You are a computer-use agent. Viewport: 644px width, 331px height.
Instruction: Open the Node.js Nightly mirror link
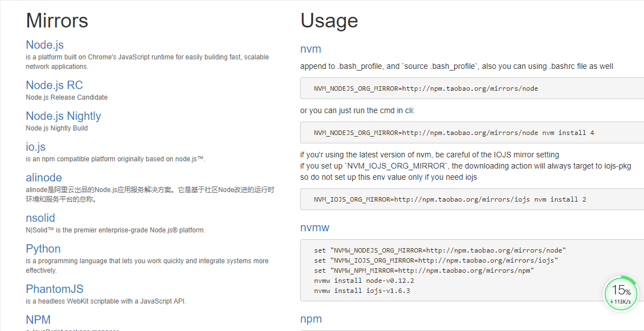[x=63, y=116]
